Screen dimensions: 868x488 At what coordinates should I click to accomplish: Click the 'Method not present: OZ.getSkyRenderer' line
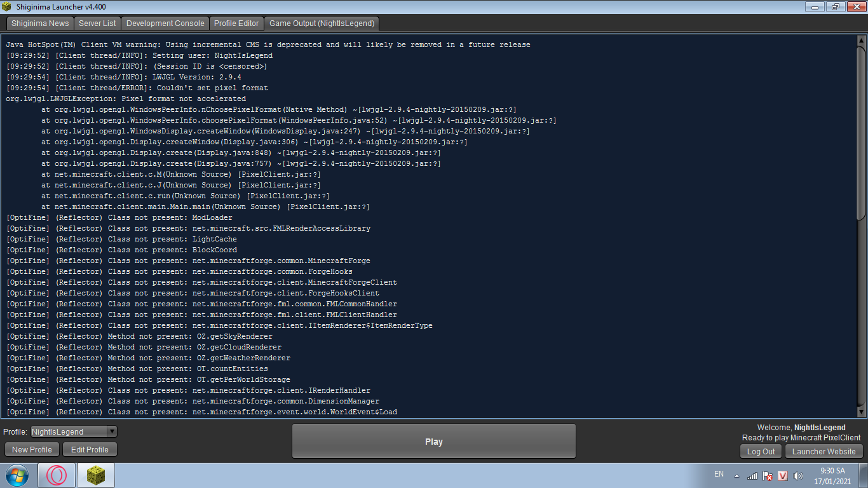click(139, 337)
